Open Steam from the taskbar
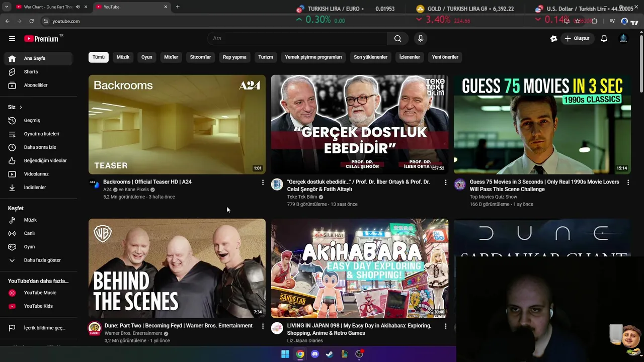Screen dimensions: 644x362 pyautogui.click(x=330, y=354)
